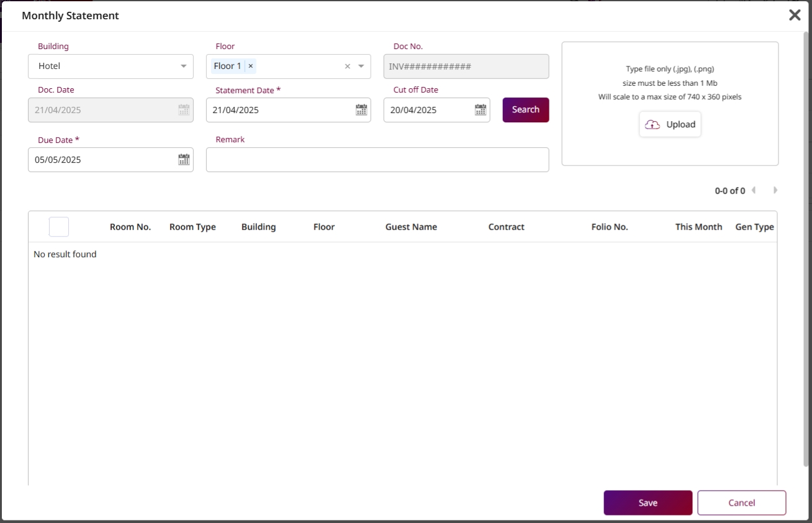Screen dimensions: 812x523
Task: Expand the Building dropdown
Action: pyautogui.click(x=183, y=66)
